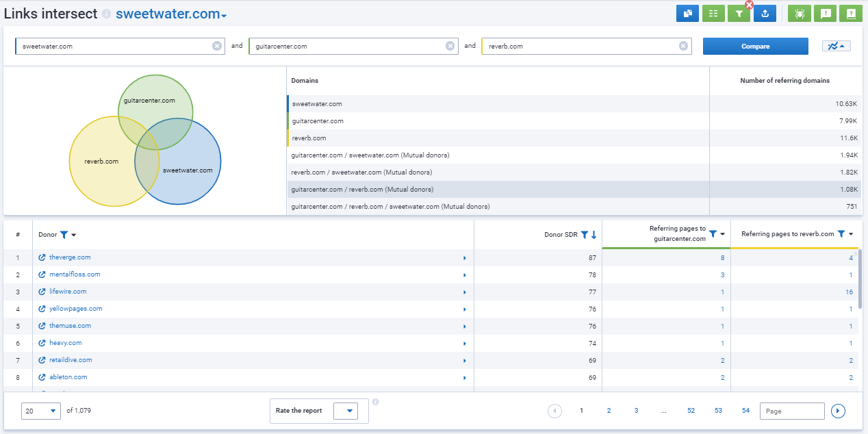Image resolution: width=868 pixels, height=434 pixels.
Task: Click the spider bug icon button
Action: click(x=799, y=13)
